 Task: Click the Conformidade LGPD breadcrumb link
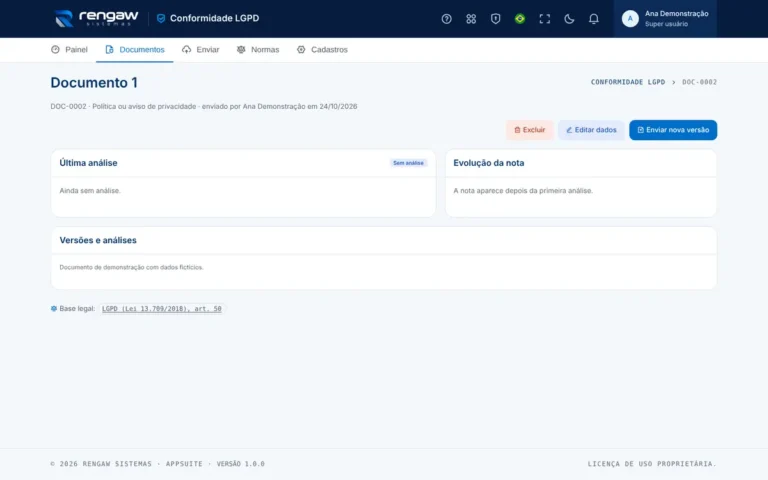tap(628, 82)
